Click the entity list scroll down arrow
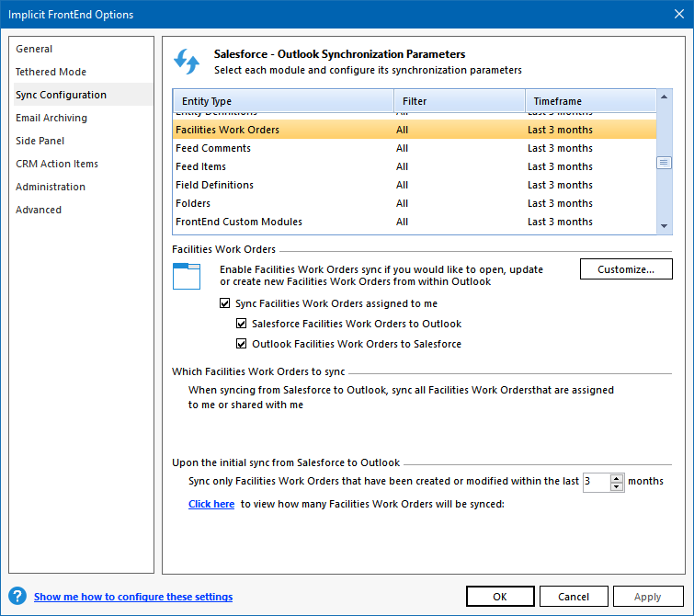Image resolution: width=694 pixels, height=616 pixels. tap(664, 226)
